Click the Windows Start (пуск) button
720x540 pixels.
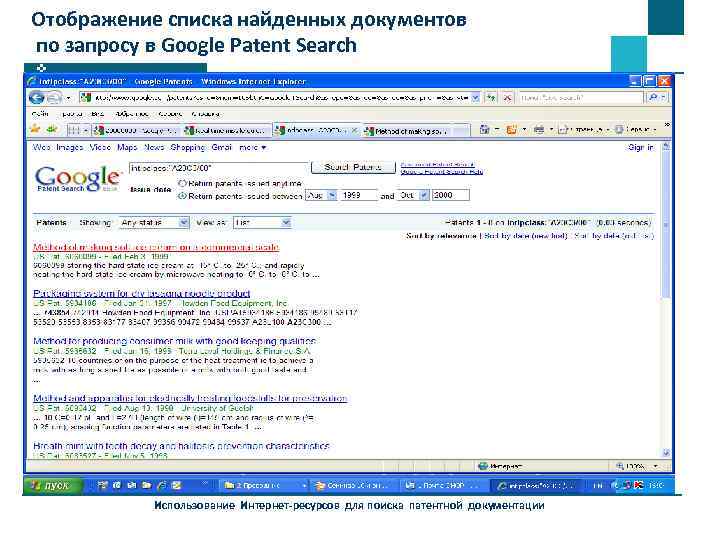click(x=53, y=485)
